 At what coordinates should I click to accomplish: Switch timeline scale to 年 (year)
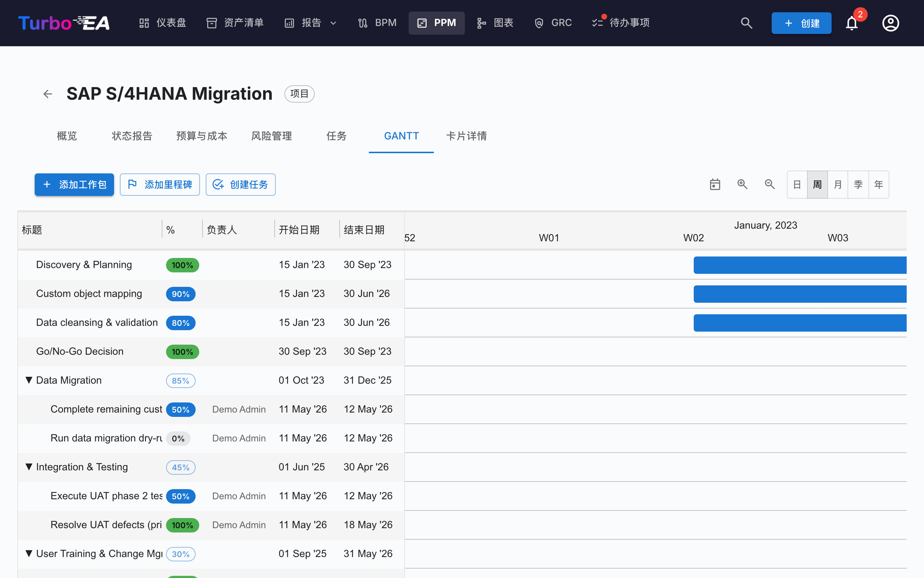tap(879, 185)
